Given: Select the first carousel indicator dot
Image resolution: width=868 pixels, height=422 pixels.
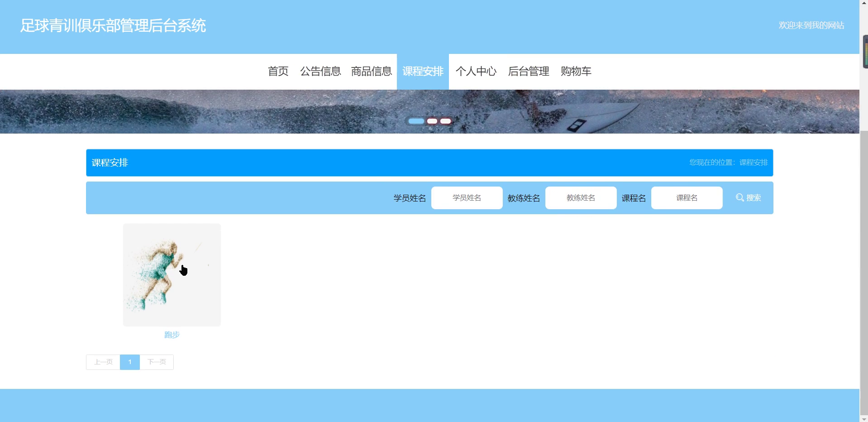Looking at the screenshot, I should [416, 121].
